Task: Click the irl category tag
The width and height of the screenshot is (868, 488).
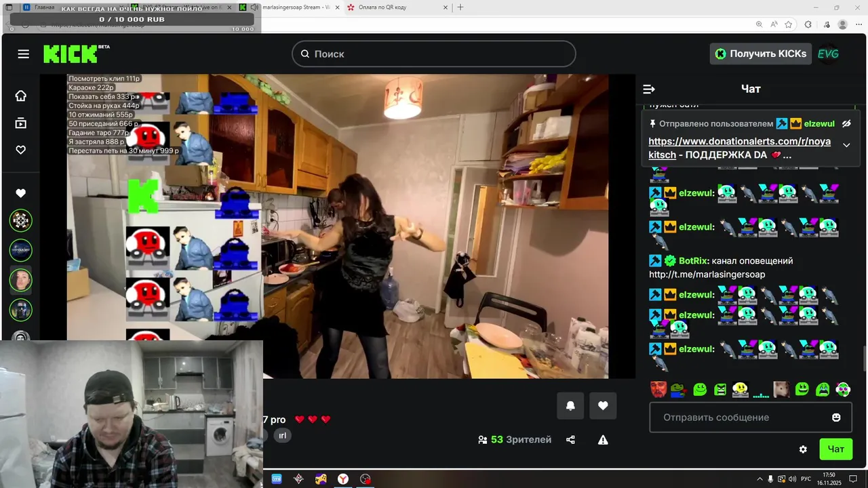Action: point(283,436)
